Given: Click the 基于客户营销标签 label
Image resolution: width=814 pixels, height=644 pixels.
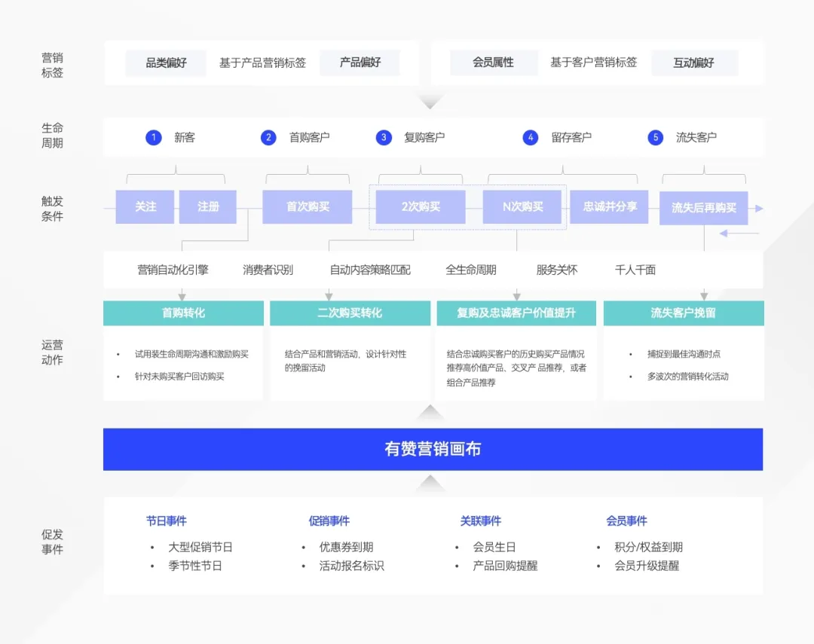Looking at the screenshot, I should pos(593,63).
